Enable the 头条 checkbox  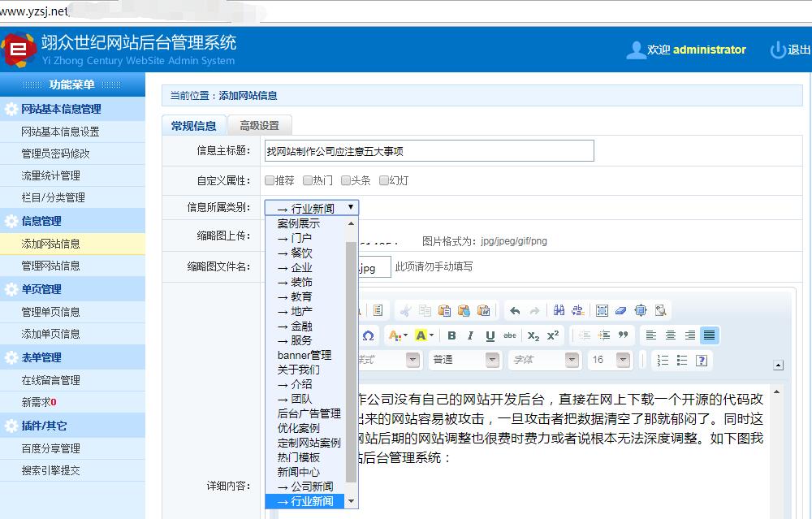pos(346,180)
